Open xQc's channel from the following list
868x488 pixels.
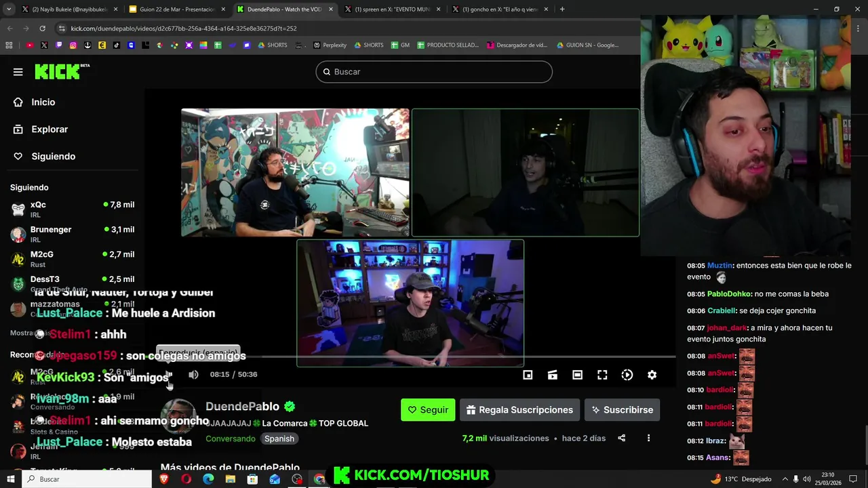72,209
